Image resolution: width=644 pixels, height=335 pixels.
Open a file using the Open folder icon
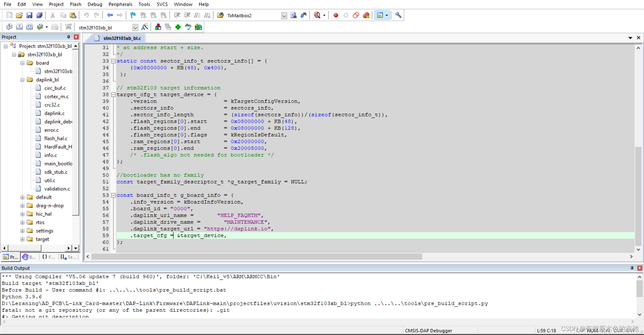pos(19,15)
